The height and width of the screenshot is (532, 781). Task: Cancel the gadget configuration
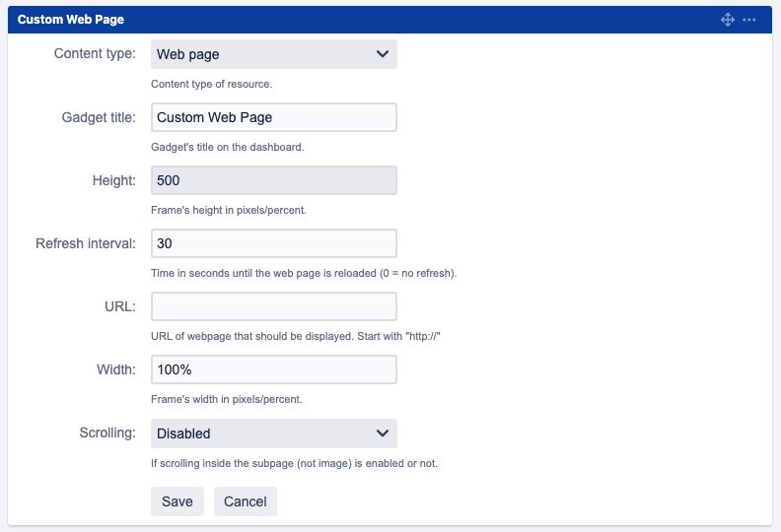tap(246, 501)
